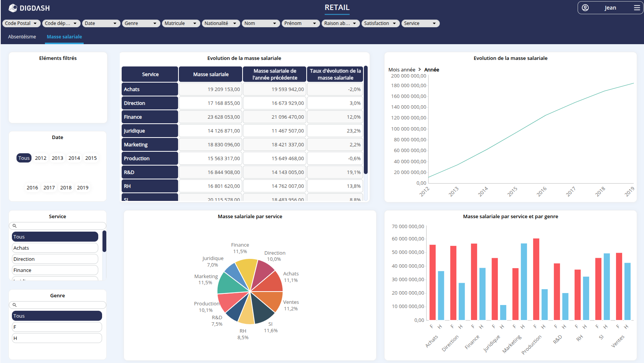Click the search icon in Genre filter
Screen dimensions: 644x363
[x=15, y=305]
